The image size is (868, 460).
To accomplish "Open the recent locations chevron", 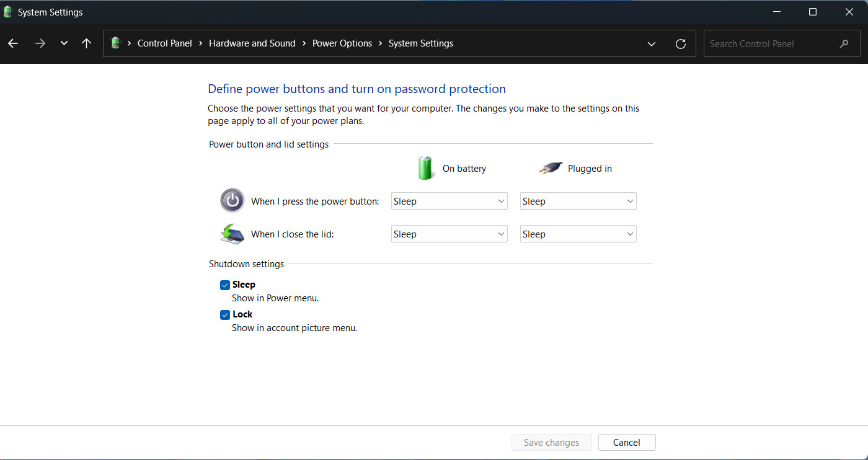I will [64, 43].
